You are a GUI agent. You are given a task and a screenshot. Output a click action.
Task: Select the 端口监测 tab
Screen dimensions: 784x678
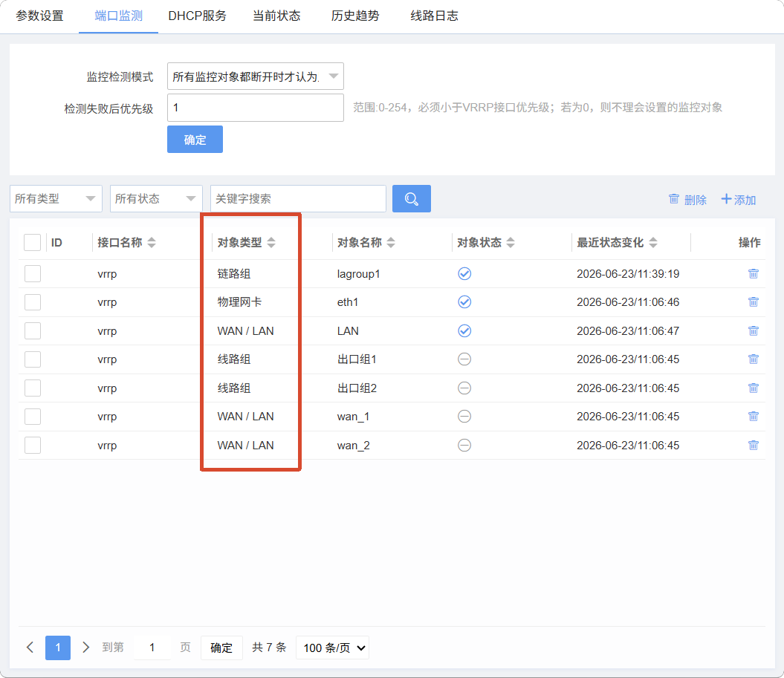pyautogui.click(x=118, y=16)
